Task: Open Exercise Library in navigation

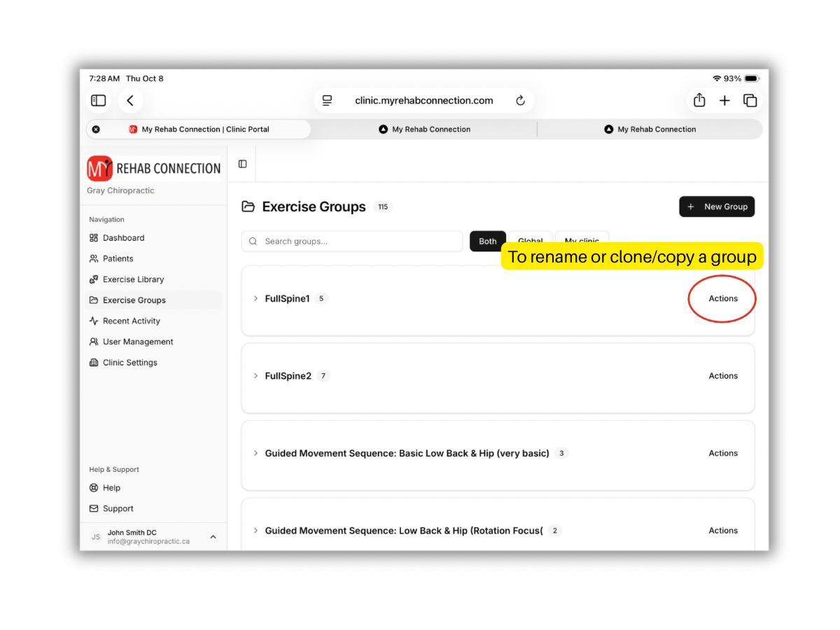Action: coord(154,279)
